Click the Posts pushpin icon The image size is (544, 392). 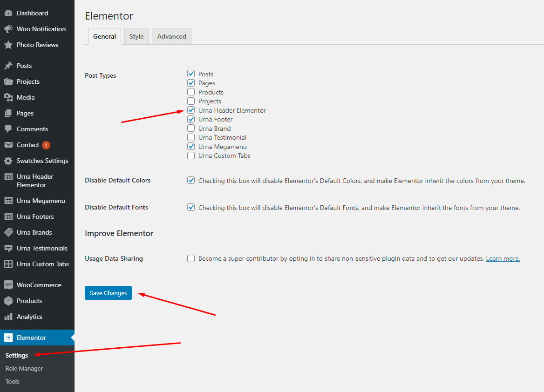[8, 66]
